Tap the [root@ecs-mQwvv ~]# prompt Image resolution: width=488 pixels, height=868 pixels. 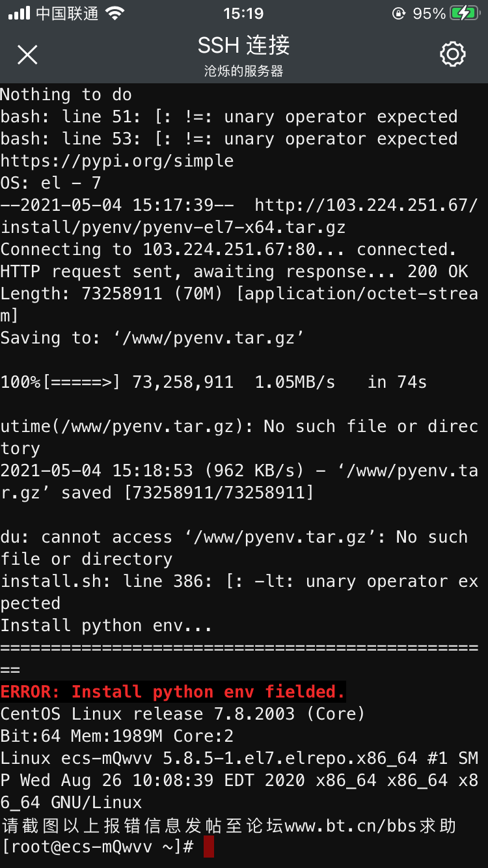pos(98,847)
